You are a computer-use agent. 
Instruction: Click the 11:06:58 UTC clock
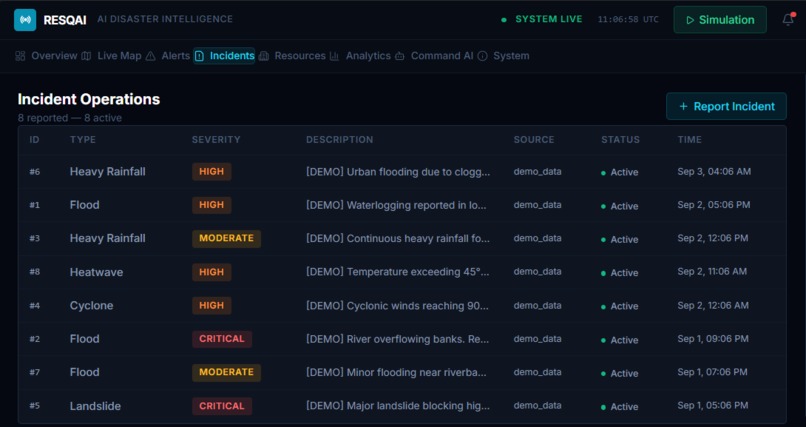click(x=628, y=20)
